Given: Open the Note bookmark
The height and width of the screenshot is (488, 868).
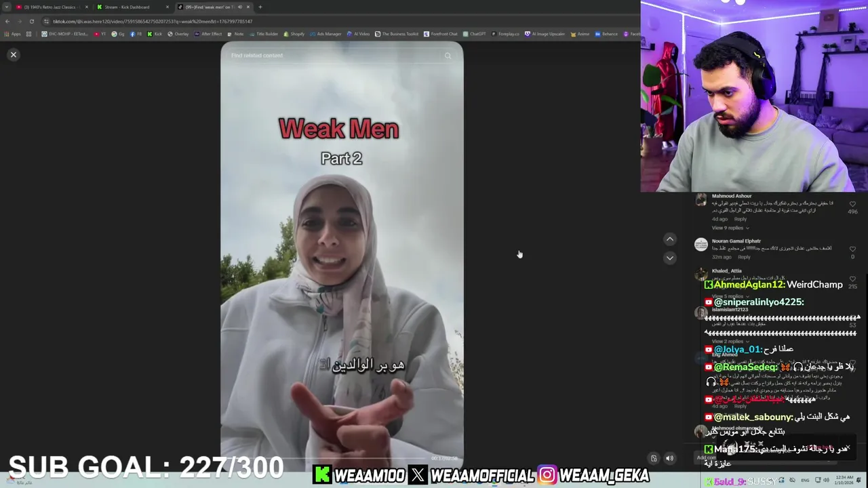Looking at the screenshot, I should click(236, 34).
